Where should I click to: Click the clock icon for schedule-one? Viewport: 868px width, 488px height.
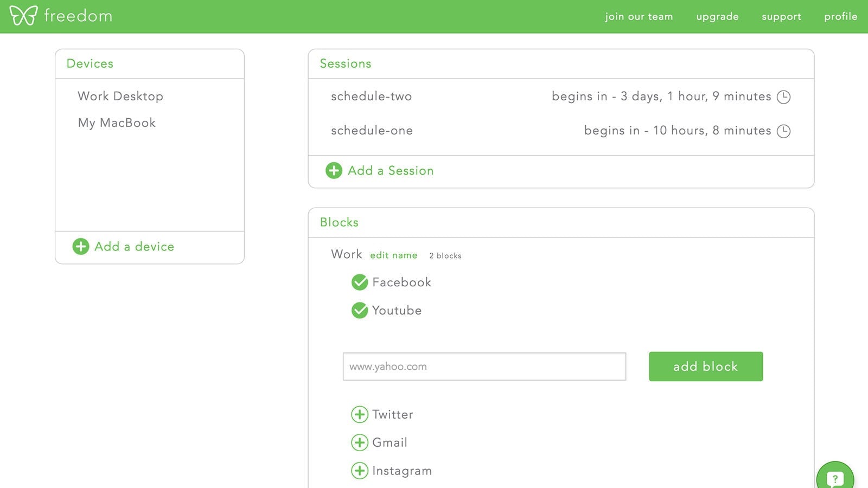tap(783, 131)
